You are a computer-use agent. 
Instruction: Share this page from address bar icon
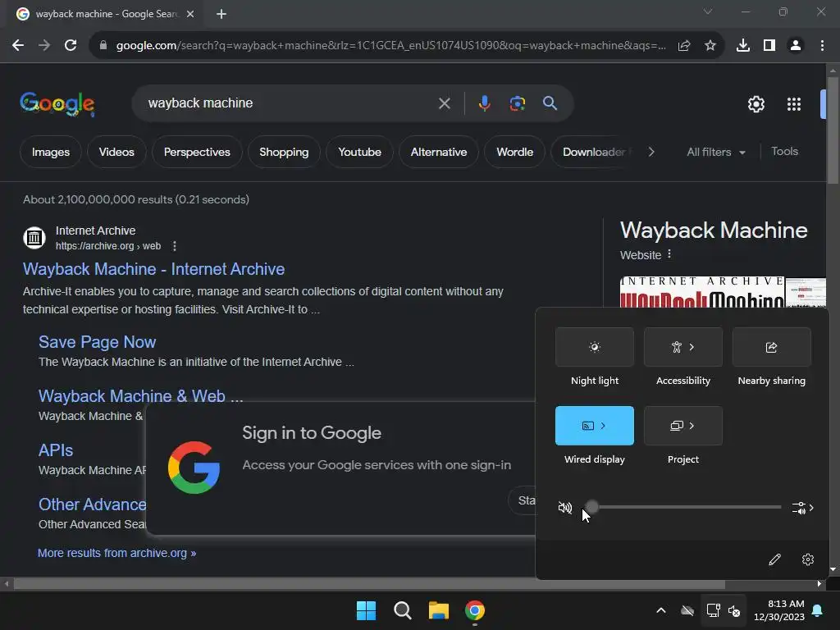(x=684, y=46)
